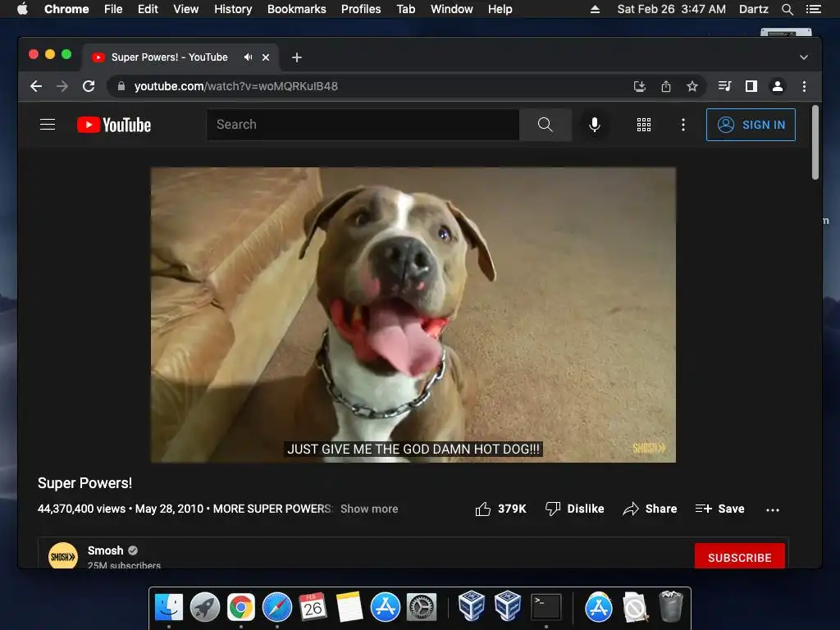This screenshot has width=840, height=630.
Task: Go to the YouTube home logo
Action: 114,125
